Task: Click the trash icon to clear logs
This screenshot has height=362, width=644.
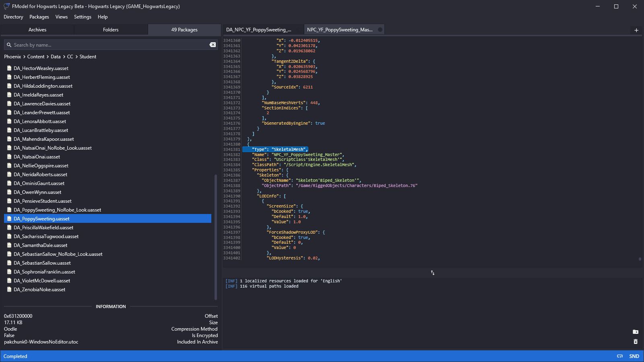Action: [x=636, y=341]
